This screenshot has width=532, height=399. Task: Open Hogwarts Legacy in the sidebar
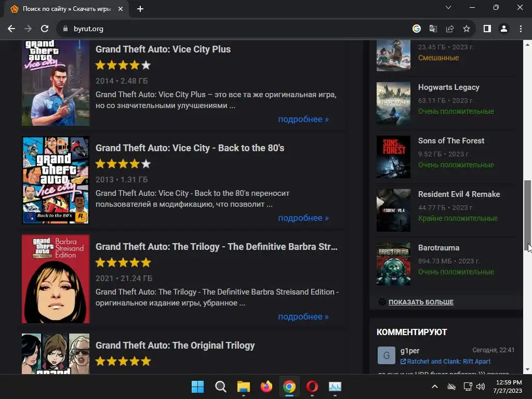click(x=448, y=87)
